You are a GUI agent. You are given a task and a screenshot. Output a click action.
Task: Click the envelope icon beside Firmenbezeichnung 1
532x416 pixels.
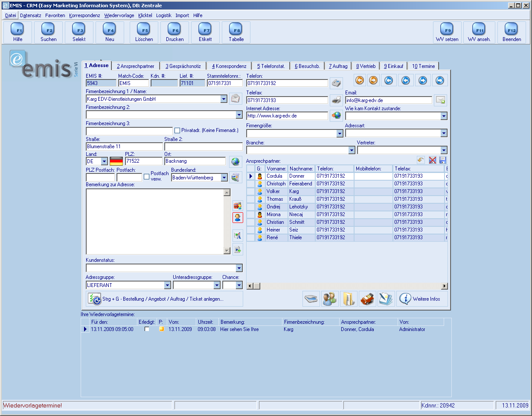click(235, 99)
